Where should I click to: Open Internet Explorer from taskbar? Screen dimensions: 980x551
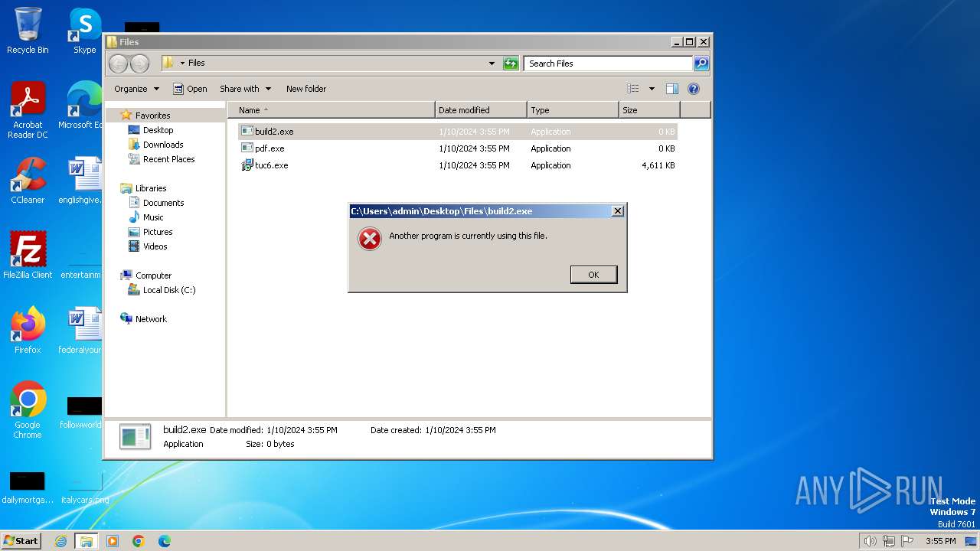pyautogui.click(x=61, y=541)
